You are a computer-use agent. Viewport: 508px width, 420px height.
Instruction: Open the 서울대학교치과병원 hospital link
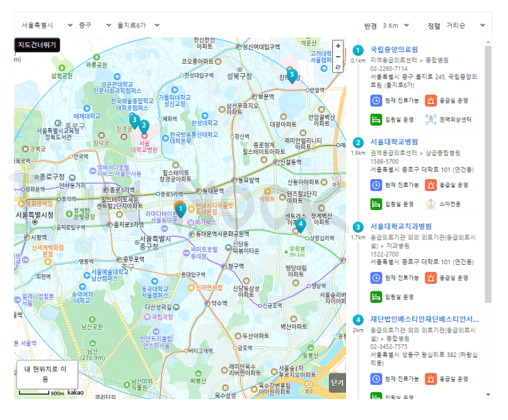(401, 226)
